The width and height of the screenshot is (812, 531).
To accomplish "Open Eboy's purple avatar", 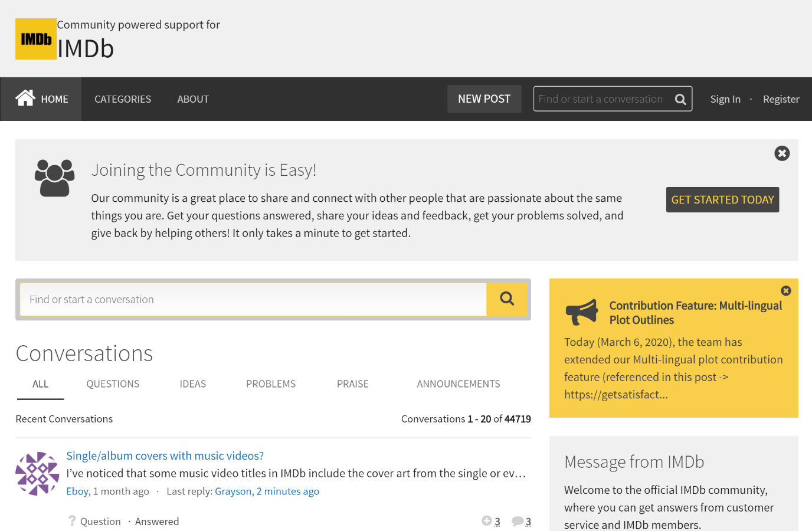I will click(x=37, y=474).
